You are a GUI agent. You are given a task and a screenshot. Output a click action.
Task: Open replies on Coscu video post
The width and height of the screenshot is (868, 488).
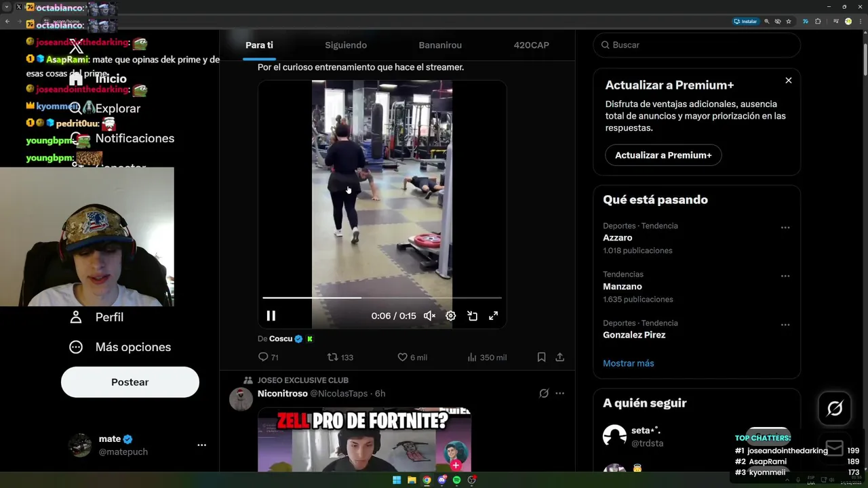tap(269, 357)
